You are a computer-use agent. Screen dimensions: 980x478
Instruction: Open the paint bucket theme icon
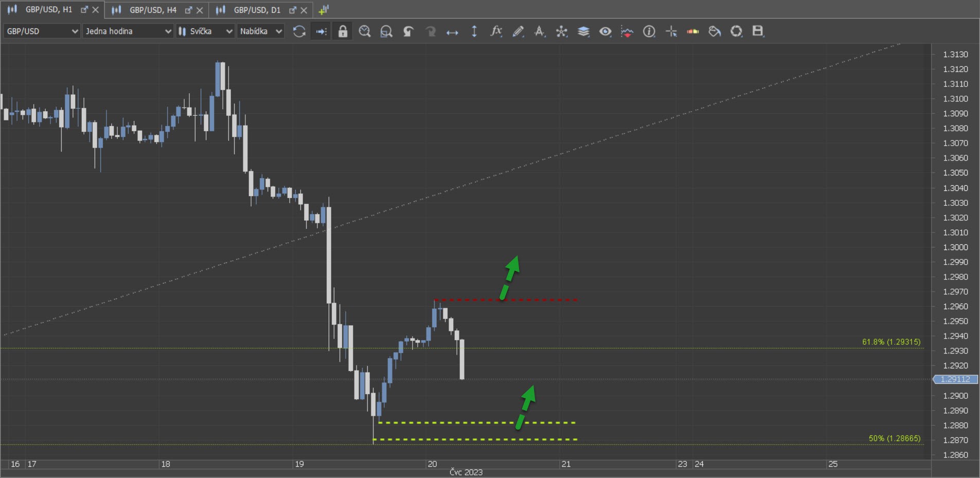point(715,31)
